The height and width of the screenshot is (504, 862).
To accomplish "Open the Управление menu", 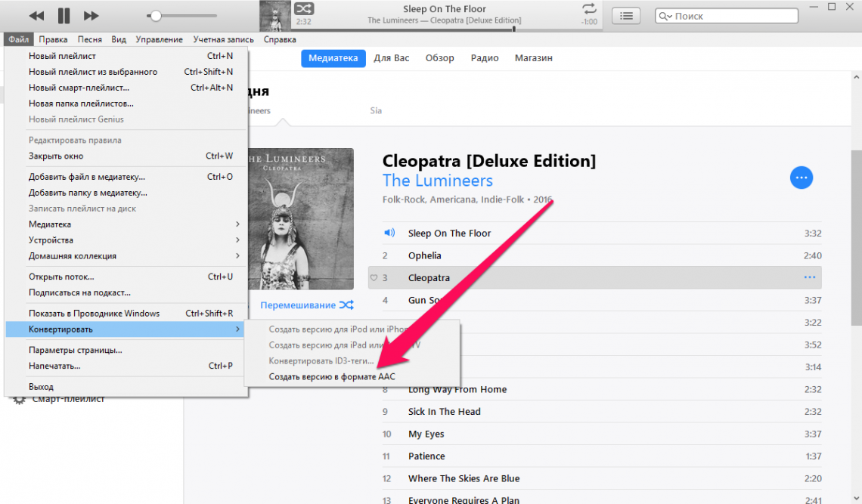I will tap(159, 39).
